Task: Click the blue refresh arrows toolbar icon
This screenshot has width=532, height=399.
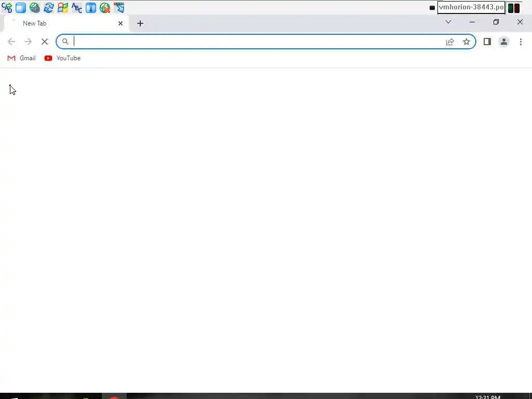Action: pos(48,7)
